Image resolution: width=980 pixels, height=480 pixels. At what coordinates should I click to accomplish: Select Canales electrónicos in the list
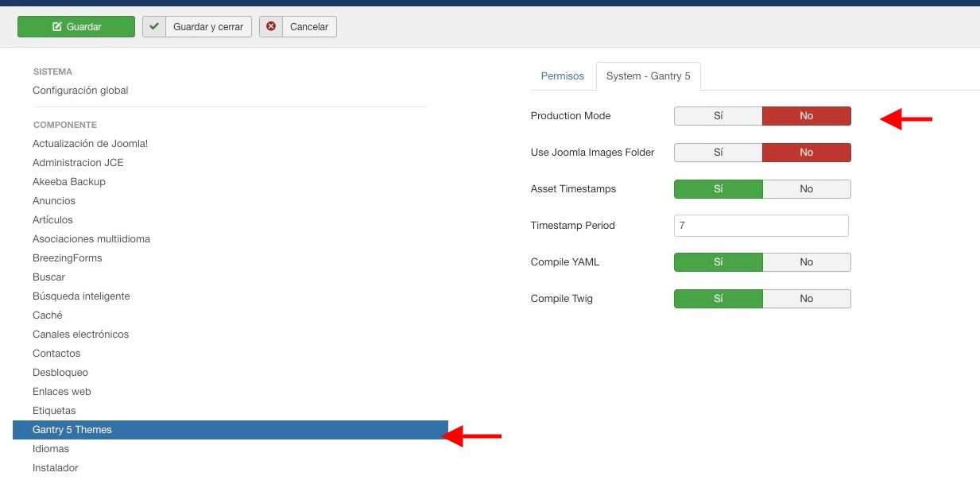80,335
